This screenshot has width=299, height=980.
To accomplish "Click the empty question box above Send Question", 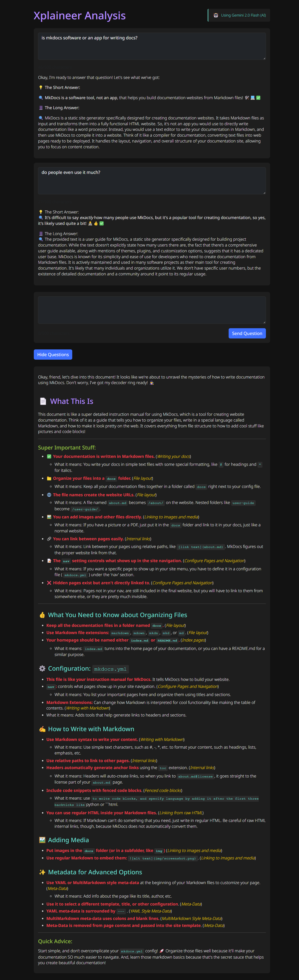I will tap(152, 310).
